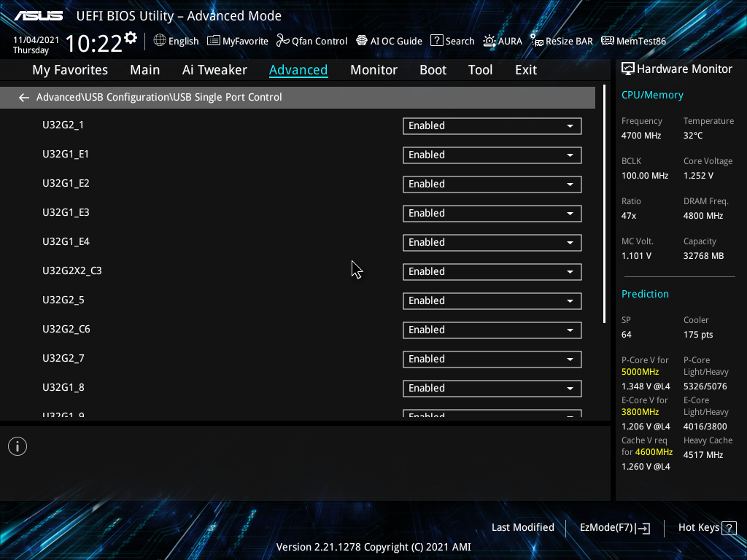Click the 4517 MHz Heavy Cache value
Screen dimensions: 747x560
[703, 455]
